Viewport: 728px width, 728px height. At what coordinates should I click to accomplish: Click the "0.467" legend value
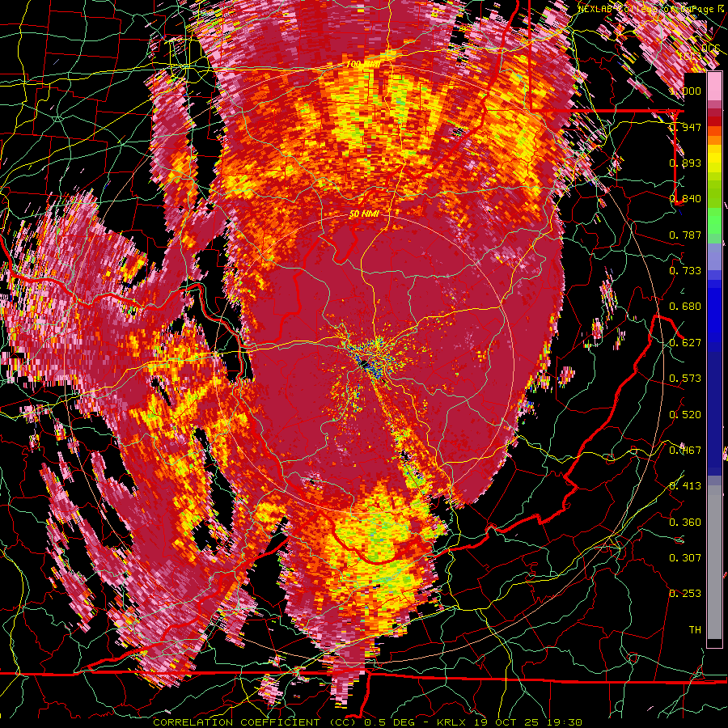[x=685, y=451]
